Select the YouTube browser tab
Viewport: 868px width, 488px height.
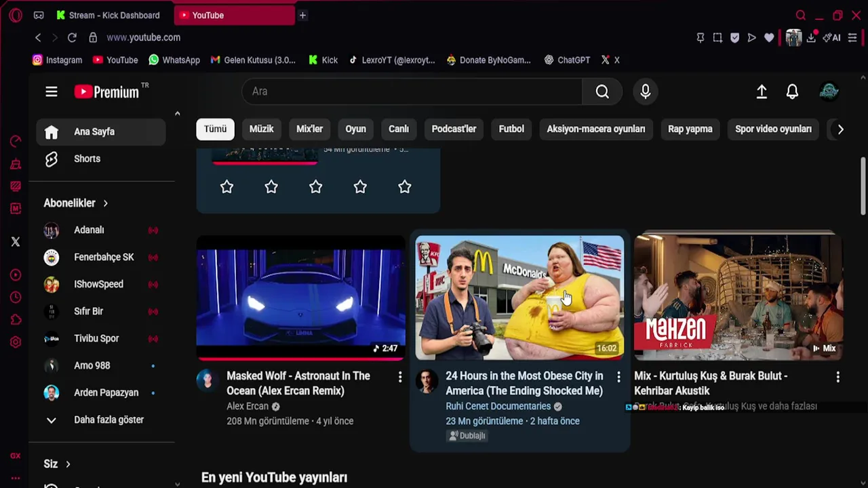[234, 15]
